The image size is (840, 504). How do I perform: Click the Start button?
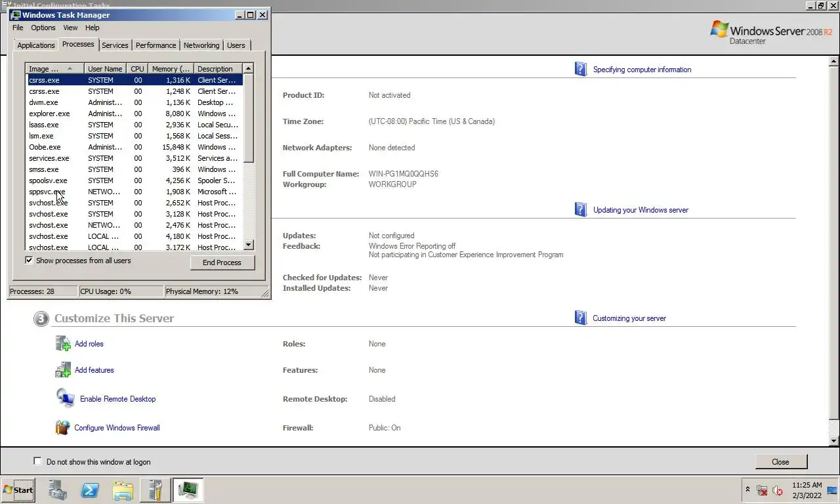[18, 490]
